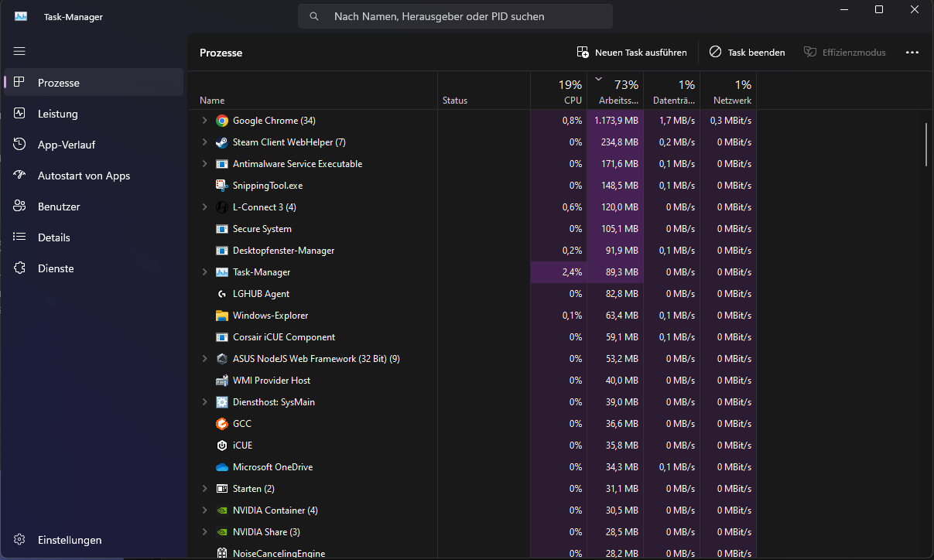Expand Steam Client WebHelper (7) group
Screen dimensions: 934x560
tap(204, 142)
